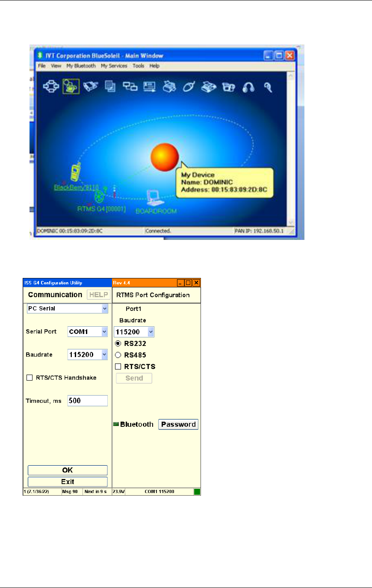372x588 pixels.
Task: Click the two-linked-screens service icon
Action: [x=130, y=87]
